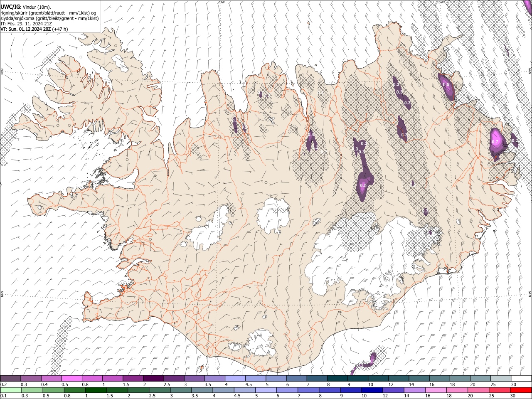
Task: Pick the violet 12 rain legend swatch
Action: click(393, 390)
